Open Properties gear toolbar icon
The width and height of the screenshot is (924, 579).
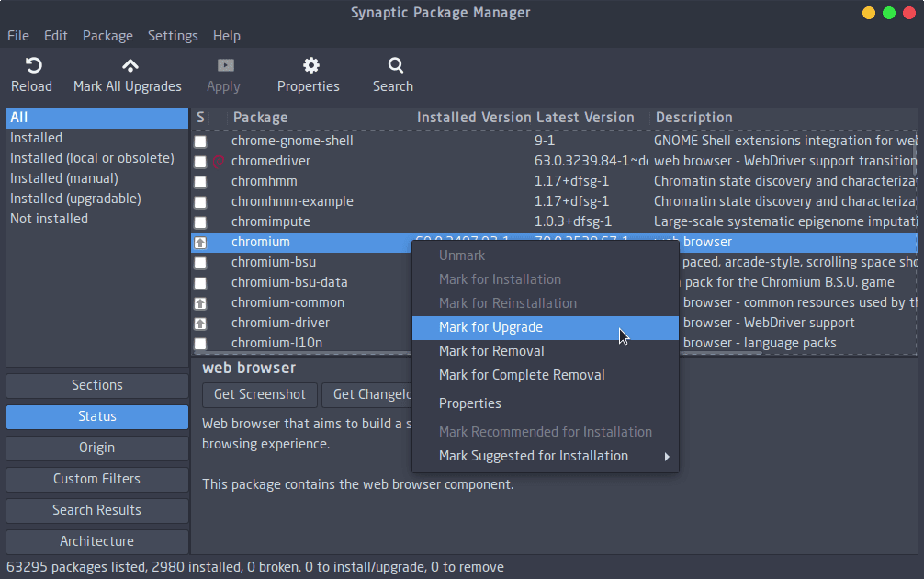click(x=311, y=65)
